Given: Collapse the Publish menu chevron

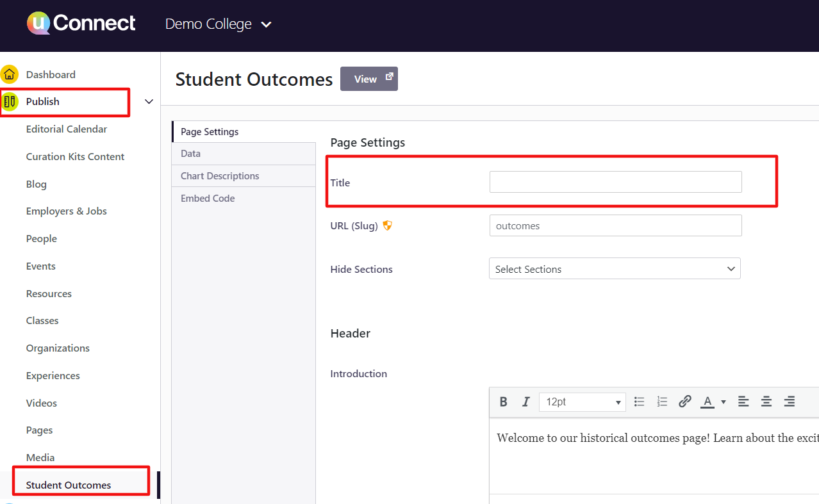Looking at the screenshot, I should (149, 102).
